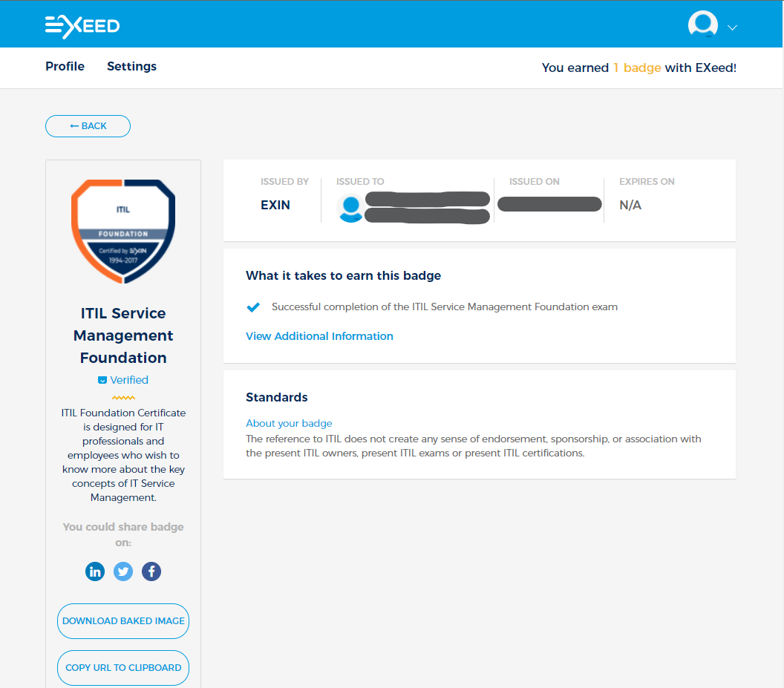Image resolution: width=784 pixels, height=688 pixels.
Task: Click the 'EXPIRES ON' label
Action: click(647, 182)
